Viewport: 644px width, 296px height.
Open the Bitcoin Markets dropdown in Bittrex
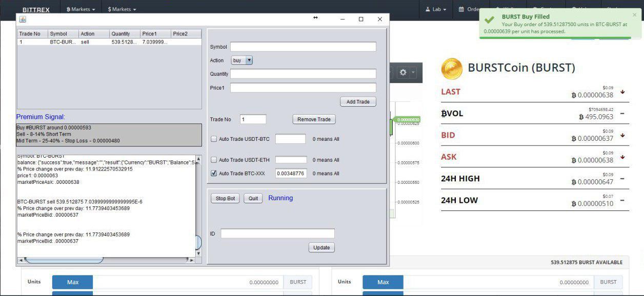point(81,9)
